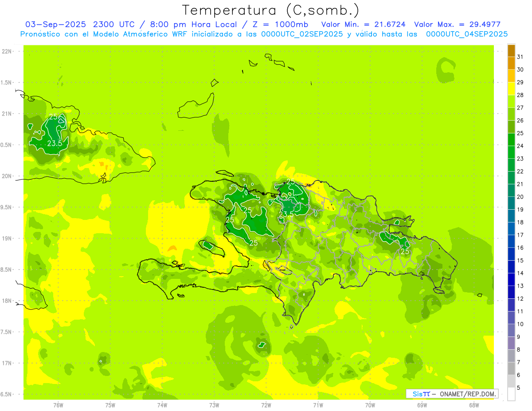The image size is (532, 411).
Task: Click the "0000UTC_04SEP2025" valid-until time
Action: click(x=466, y=34)
